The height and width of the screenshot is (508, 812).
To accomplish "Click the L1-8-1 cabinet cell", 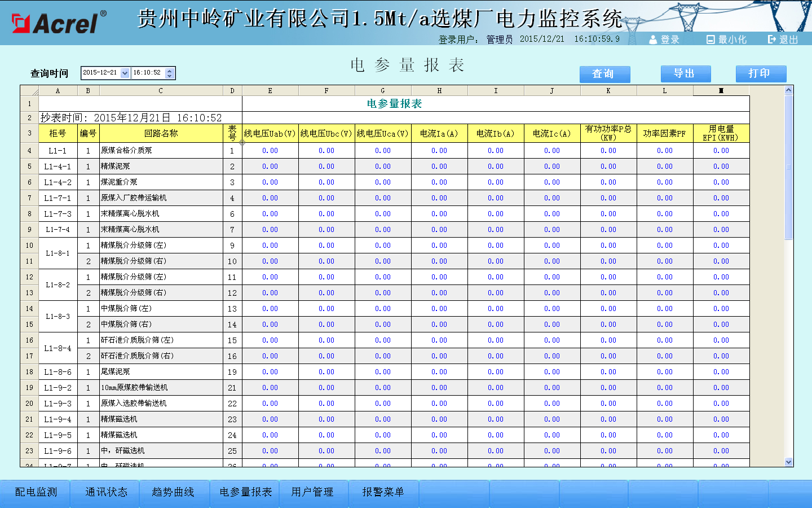I will click(x=58, y=253).
